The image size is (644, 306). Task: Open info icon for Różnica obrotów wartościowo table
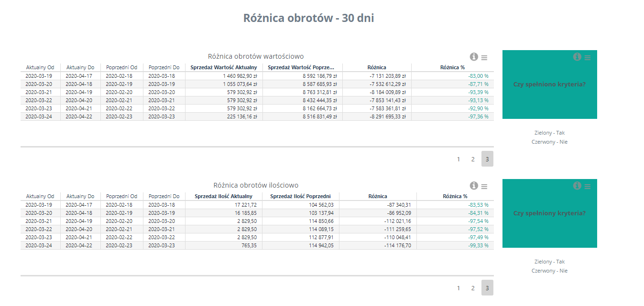pyautogui.click(x=474, y=57)
